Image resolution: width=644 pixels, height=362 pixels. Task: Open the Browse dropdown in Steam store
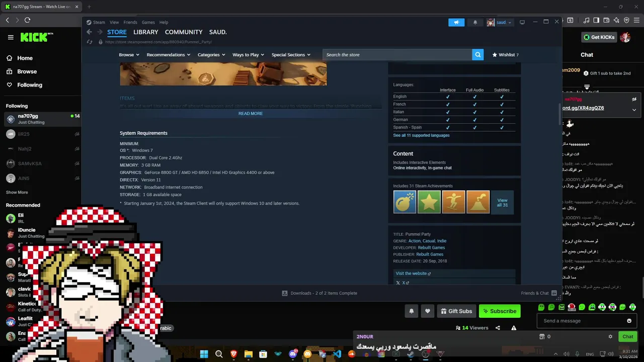click(x=129, y=55)
